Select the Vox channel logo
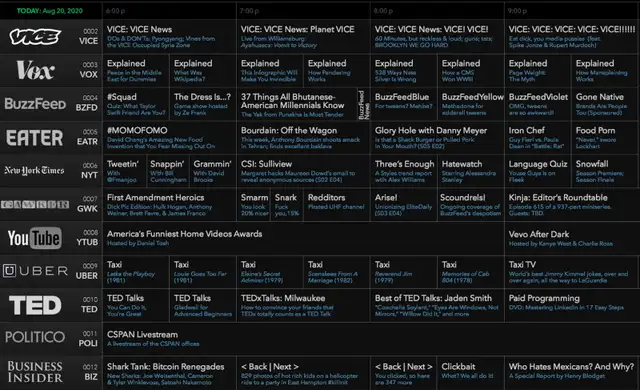This screenshot has height=390, width=640. pyautogui.click(x=36, y=70)
